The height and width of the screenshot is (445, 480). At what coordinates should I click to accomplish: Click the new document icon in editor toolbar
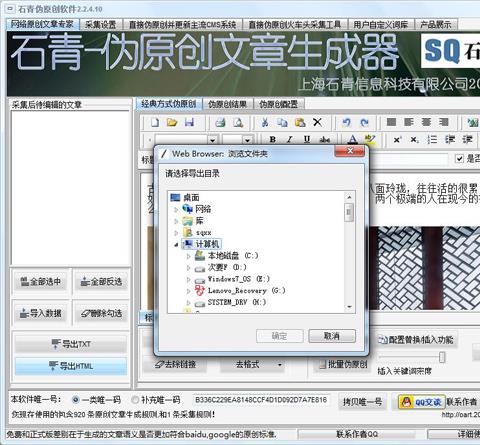tap(155, 122)
